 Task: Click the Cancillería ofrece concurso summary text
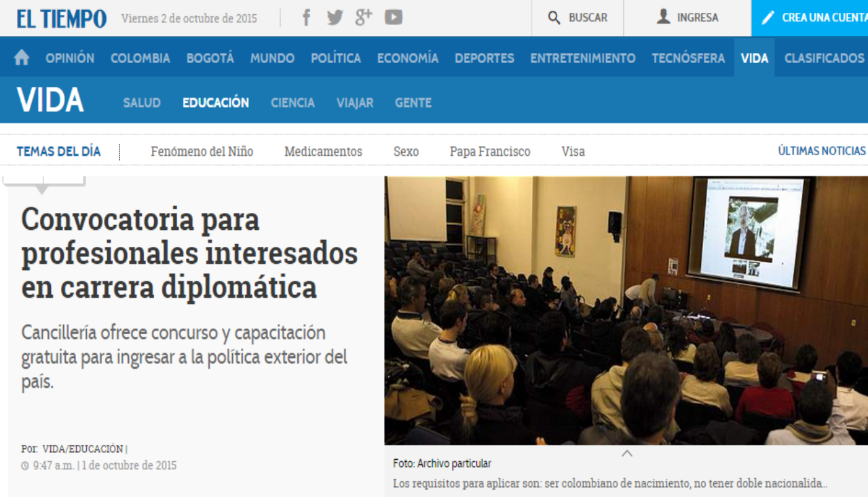point(184,357)
